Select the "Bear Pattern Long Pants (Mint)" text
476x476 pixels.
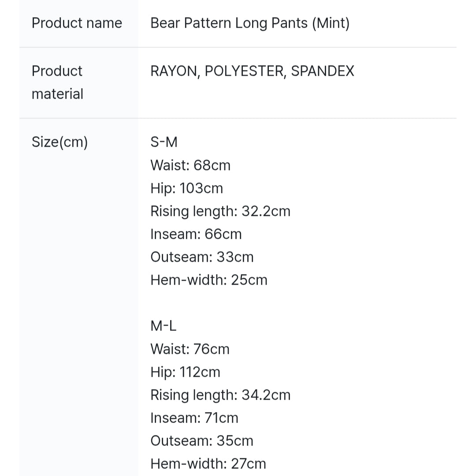[250, 23]
